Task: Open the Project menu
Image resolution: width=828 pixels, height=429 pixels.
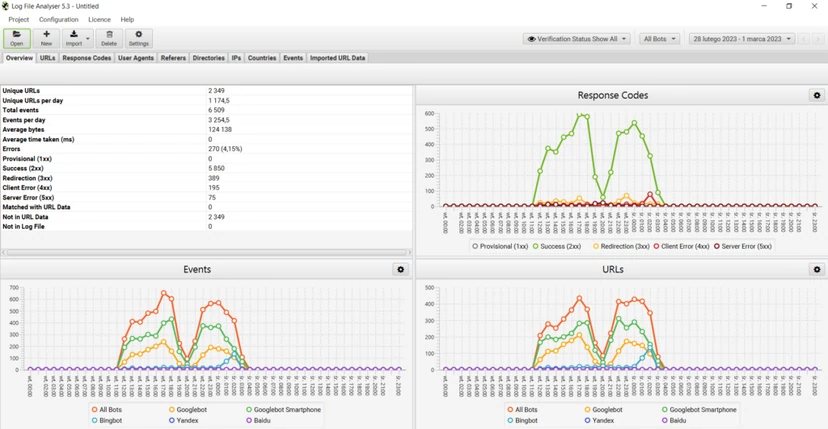Action: [x=18, y=20]
